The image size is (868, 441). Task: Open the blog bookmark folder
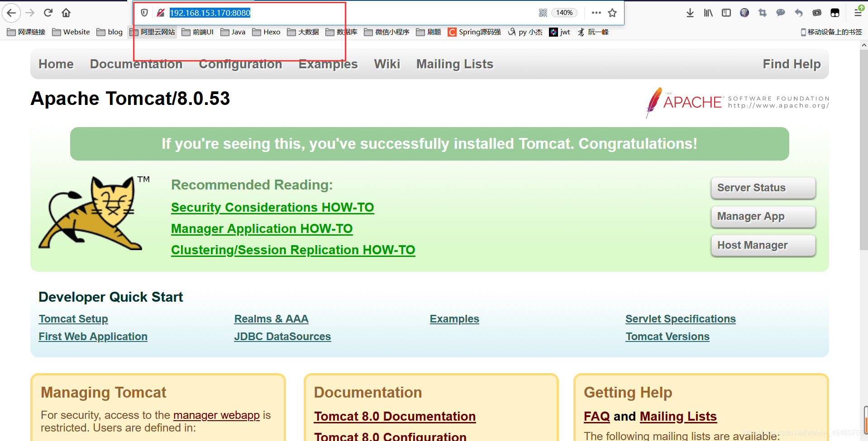click(x=110, y=32)
